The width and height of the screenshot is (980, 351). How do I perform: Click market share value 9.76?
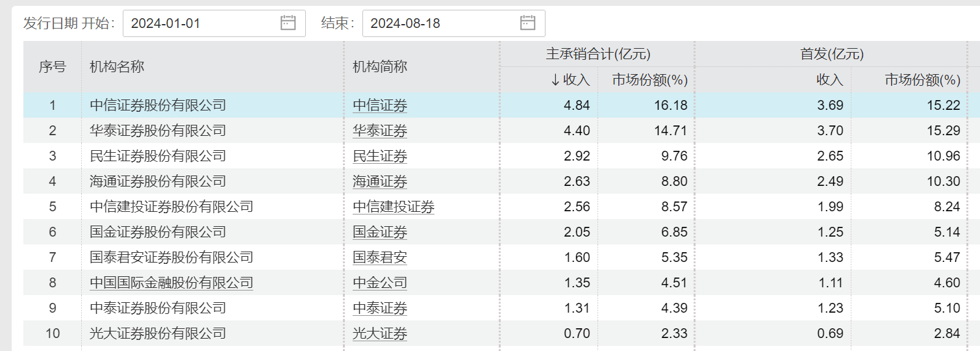coord(673,156)
